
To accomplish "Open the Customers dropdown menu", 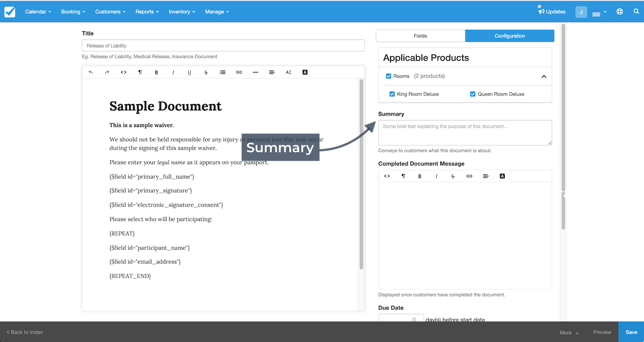I will (110, 12).
